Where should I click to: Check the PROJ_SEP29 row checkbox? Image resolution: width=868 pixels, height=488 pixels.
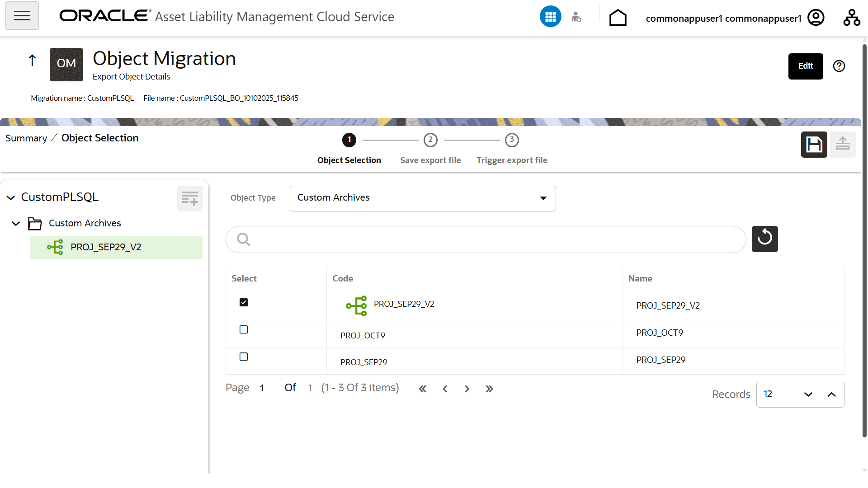click(244, 357)
